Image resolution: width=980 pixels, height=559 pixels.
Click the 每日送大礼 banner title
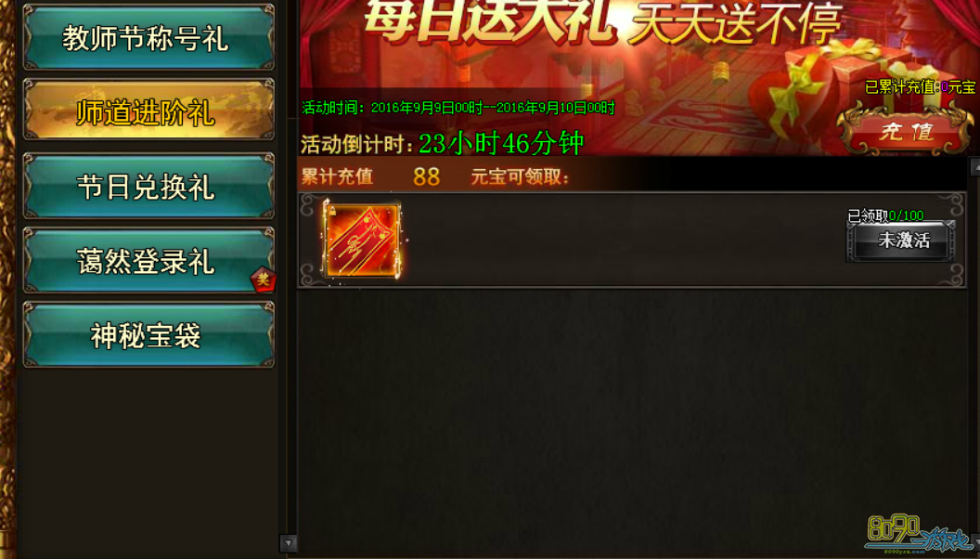489,22
